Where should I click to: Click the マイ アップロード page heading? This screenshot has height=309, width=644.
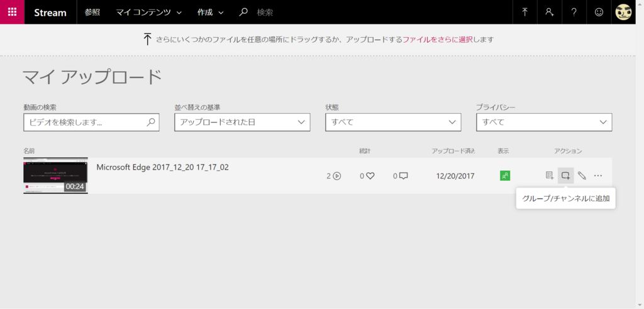point(92,77)
